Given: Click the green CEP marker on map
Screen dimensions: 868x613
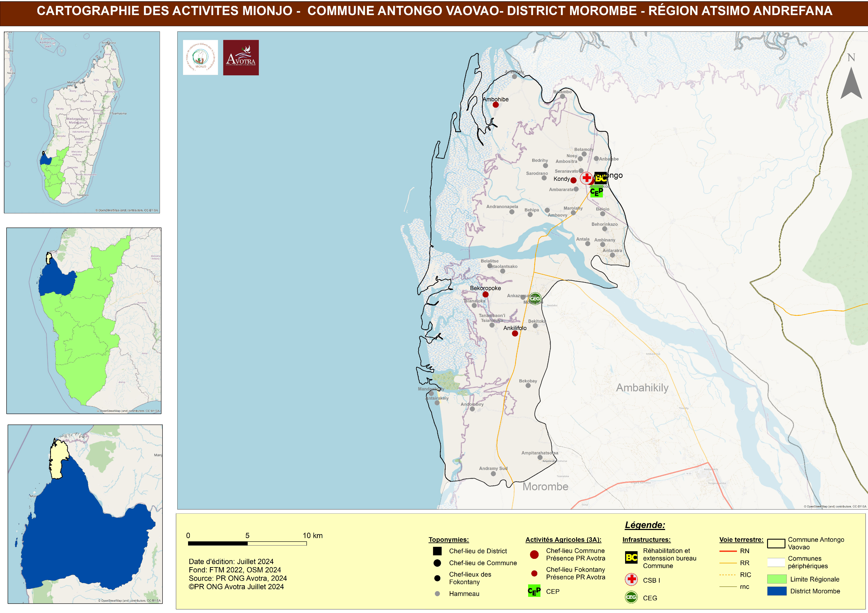Looking at the screenshot, I should 596,192.
